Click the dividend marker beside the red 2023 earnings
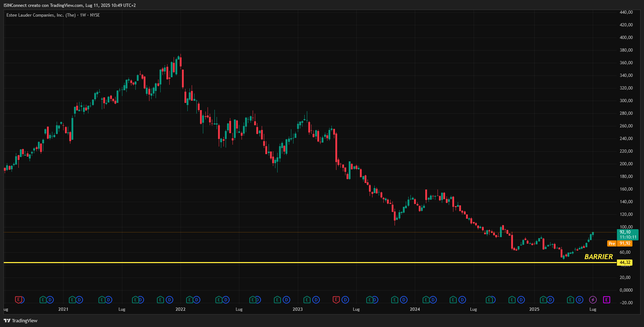Screen dimensions: 644x327 [345, 300]
